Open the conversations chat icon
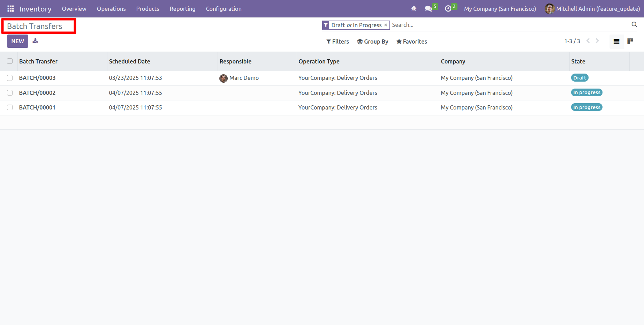The width and height of the screenshot is (644, 325). click(428, 9)
